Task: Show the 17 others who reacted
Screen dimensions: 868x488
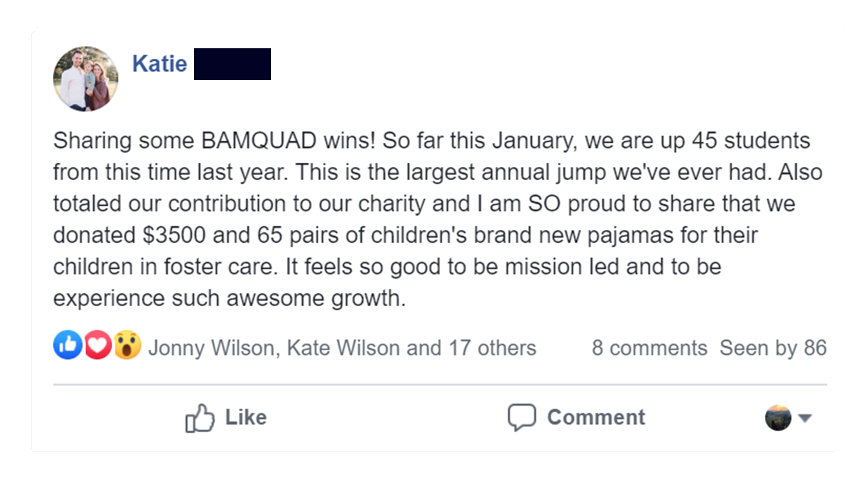Action: [492, 348]
